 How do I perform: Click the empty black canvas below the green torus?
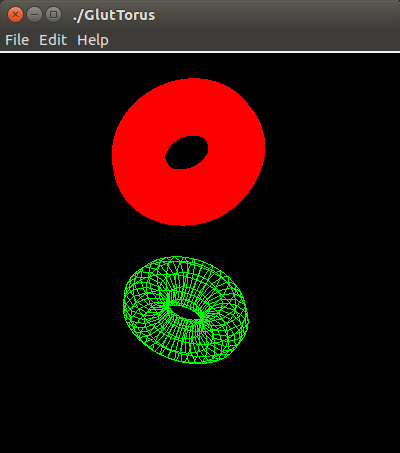(200, 408)
